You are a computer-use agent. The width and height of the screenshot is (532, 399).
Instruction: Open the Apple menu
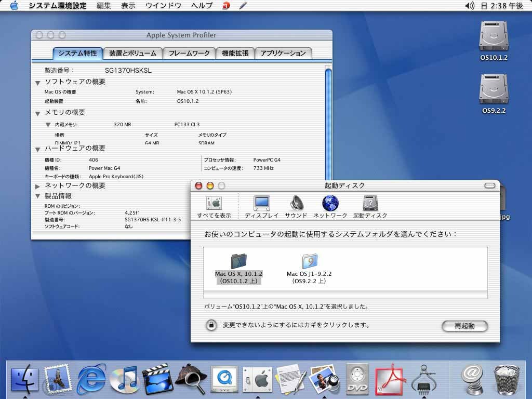coord(14,5)
